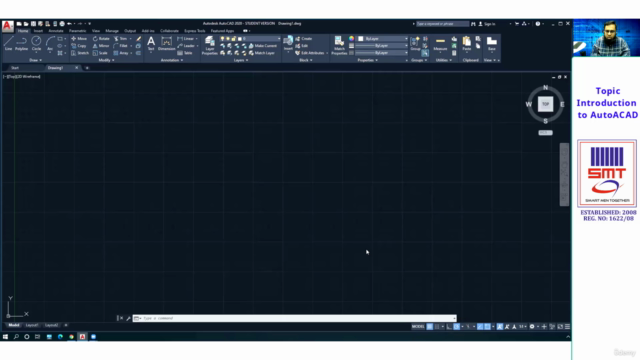
Task: Click the Leader annotation tool
Action: [x=187, y=46]
